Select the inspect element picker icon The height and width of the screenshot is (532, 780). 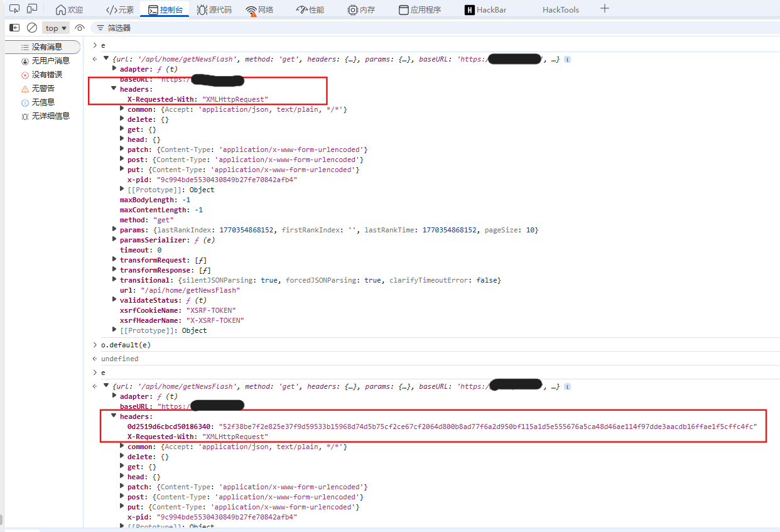tap(14, 9)
